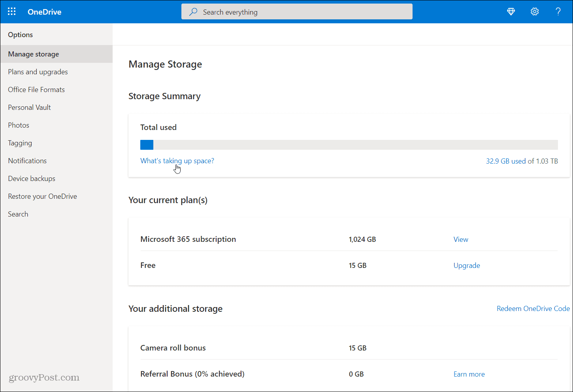The height and width of the screenshot is (392, 573).
Task: Click the Camera roll bonus label
Action: [x=173, y=348]
